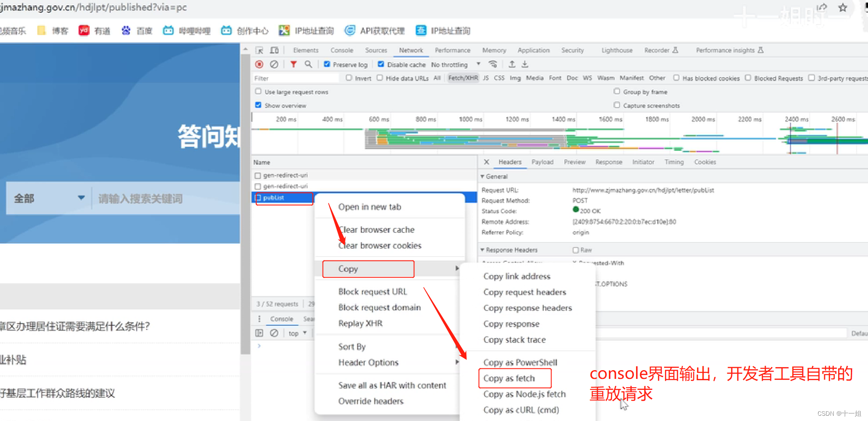Click Replay XHR menu item
Image resolution: width=868 pixels, height=421 pixels.
click(x=360, y=323)
